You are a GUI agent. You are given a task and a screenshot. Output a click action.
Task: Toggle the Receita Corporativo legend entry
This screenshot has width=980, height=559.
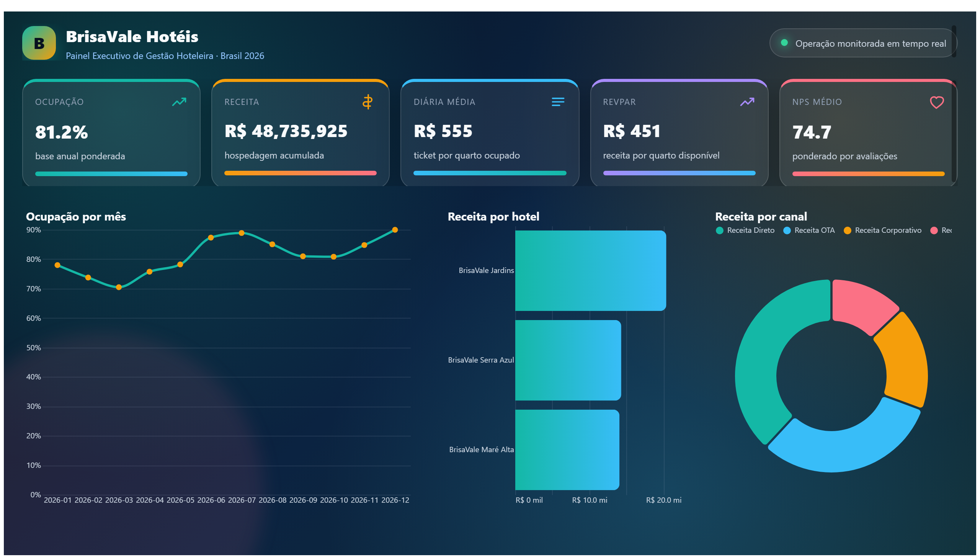point(882,230)
